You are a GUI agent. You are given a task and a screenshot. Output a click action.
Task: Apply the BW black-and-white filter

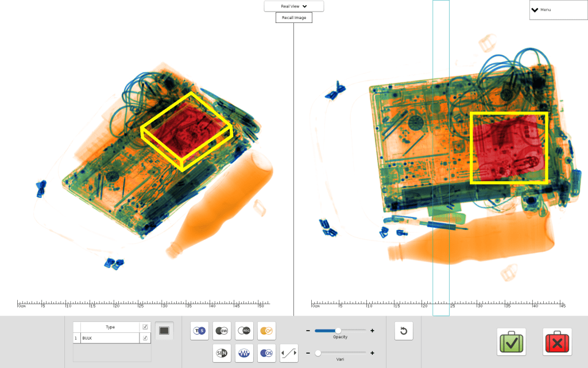[x=222, y=331]
